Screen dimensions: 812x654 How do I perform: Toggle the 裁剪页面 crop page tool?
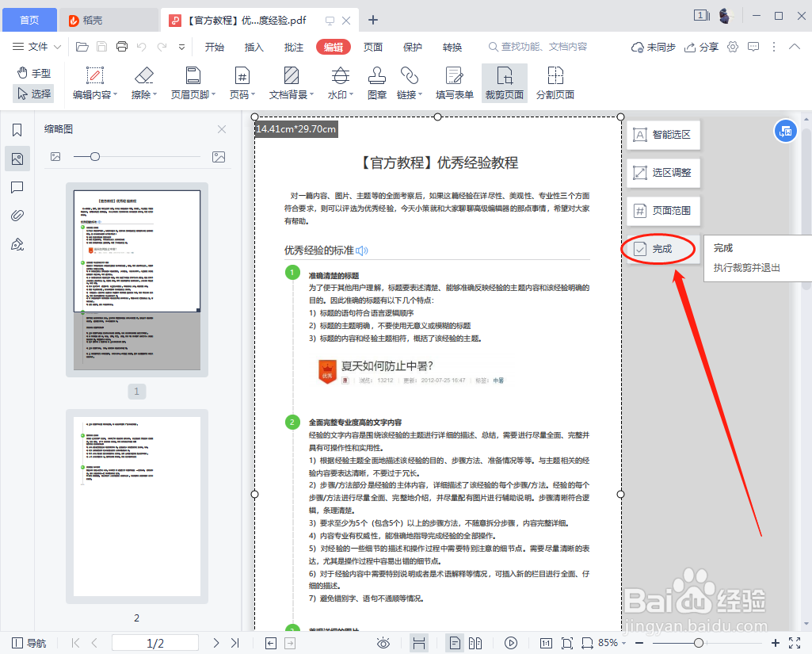[x=505, y=83]
